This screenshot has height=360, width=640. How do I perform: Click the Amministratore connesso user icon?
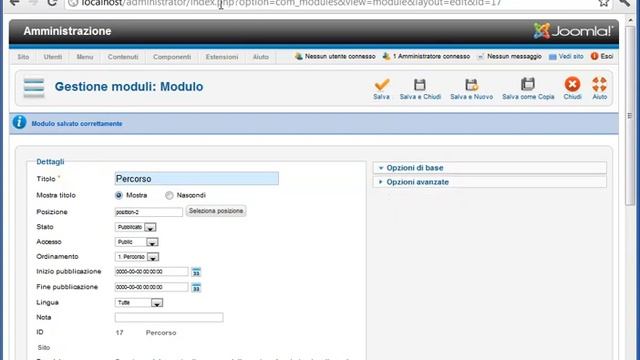click(x=386, y=56)
